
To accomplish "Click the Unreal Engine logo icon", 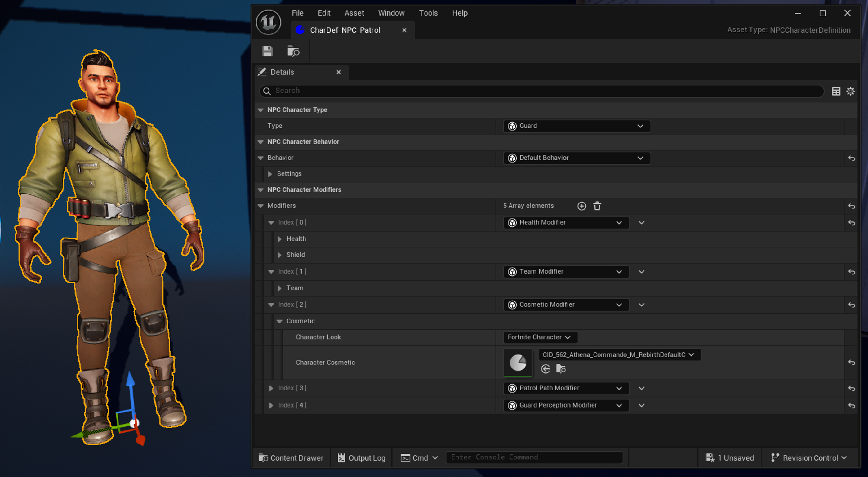I will pos(268,22).
